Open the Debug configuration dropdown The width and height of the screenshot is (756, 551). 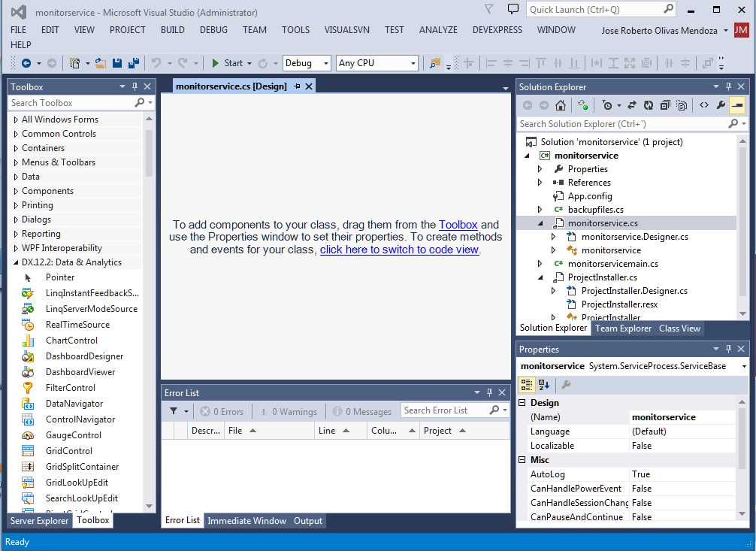pyautogui.click(x=307, y=63)
